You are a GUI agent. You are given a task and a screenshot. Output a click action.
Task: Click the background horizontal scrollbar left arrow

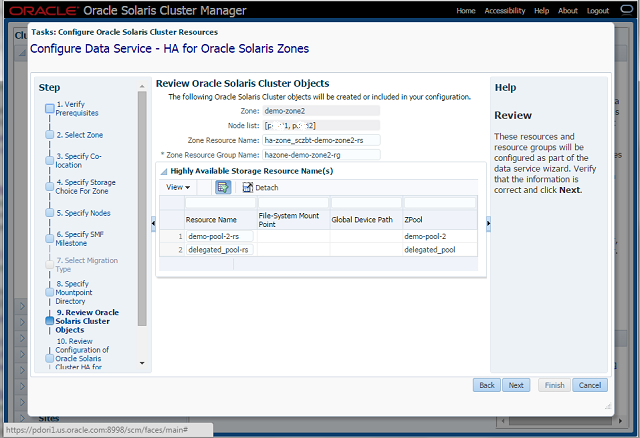click(503, 421)
